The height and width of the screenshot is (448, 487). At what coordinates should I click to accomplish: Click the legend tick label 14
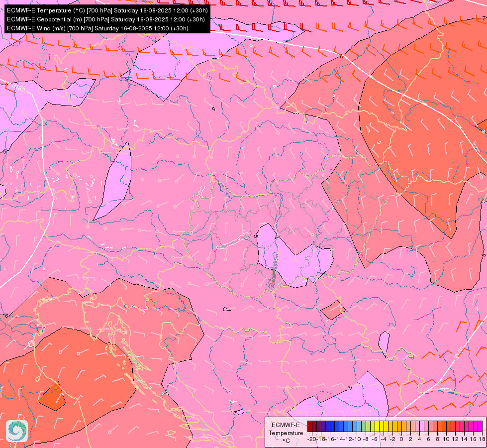coord(464,440)
